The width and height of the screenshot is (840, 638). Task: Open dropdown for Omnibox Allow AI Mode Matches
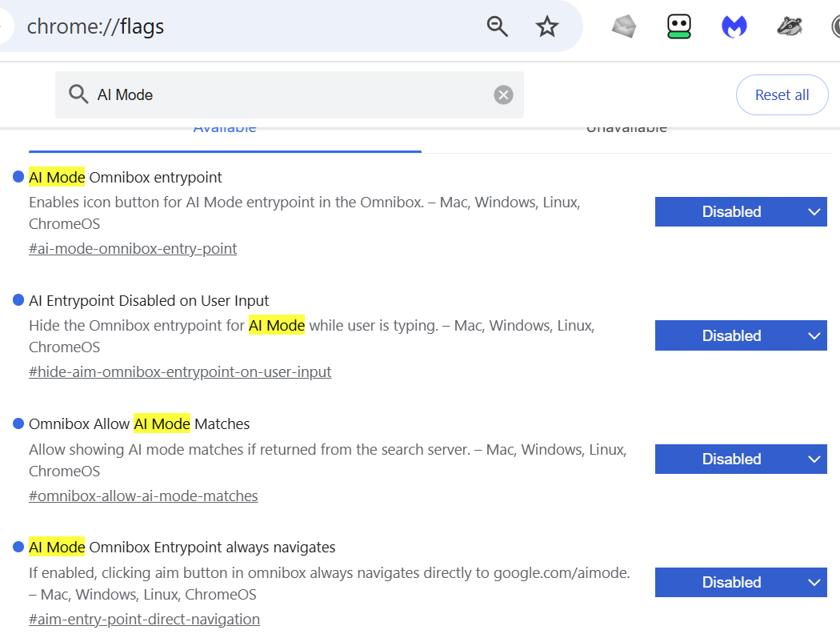click(741, 459)
